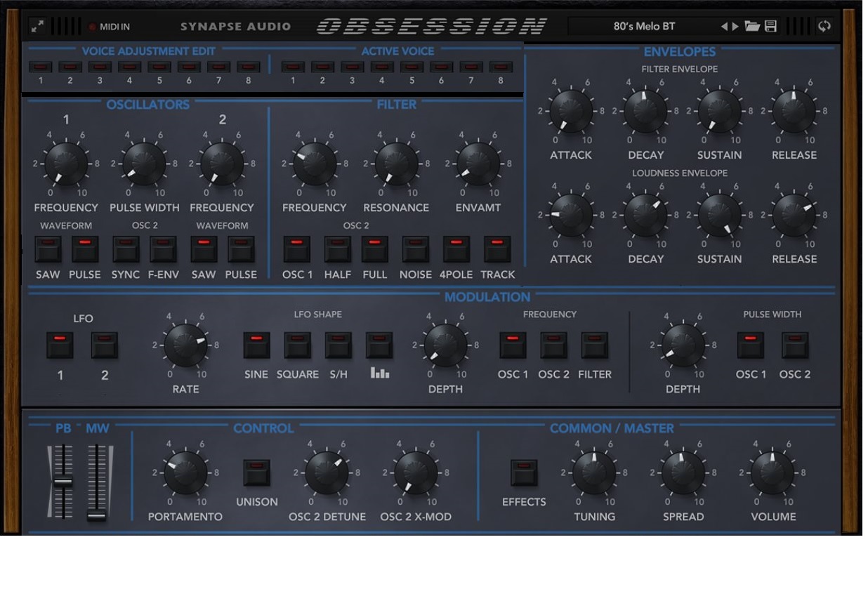Click filter envelope SUSTAIN knob
This screenshot has height=608, width=868.
pyautogui.click(x=720, y=111)
